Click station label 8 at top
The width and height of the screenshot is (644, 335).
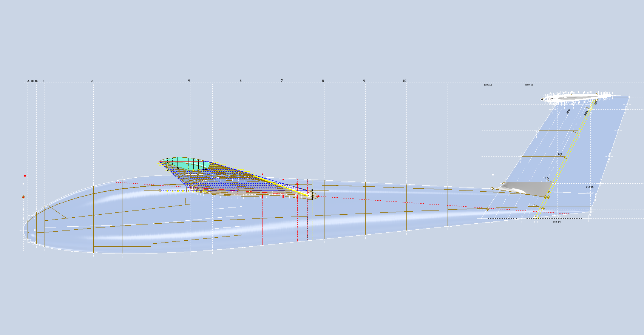(x=323, y=81)
